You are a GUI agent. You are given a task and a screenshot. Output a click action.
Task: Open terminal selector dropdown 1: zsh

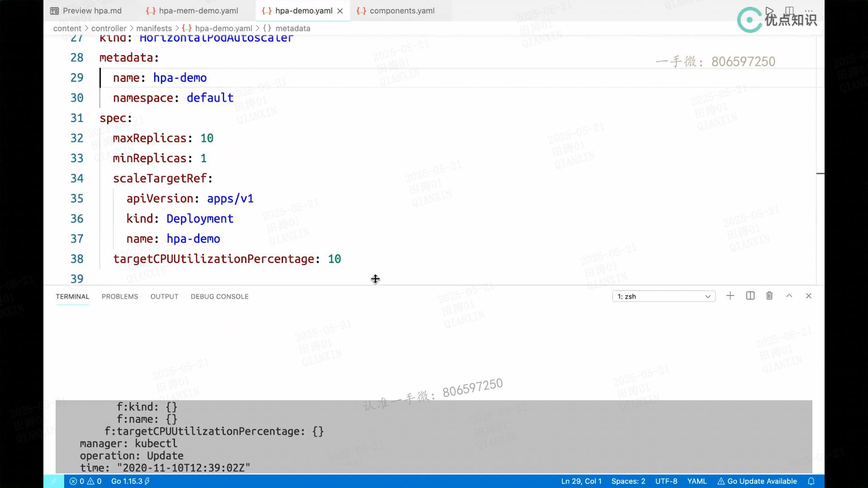click(663, 296)
